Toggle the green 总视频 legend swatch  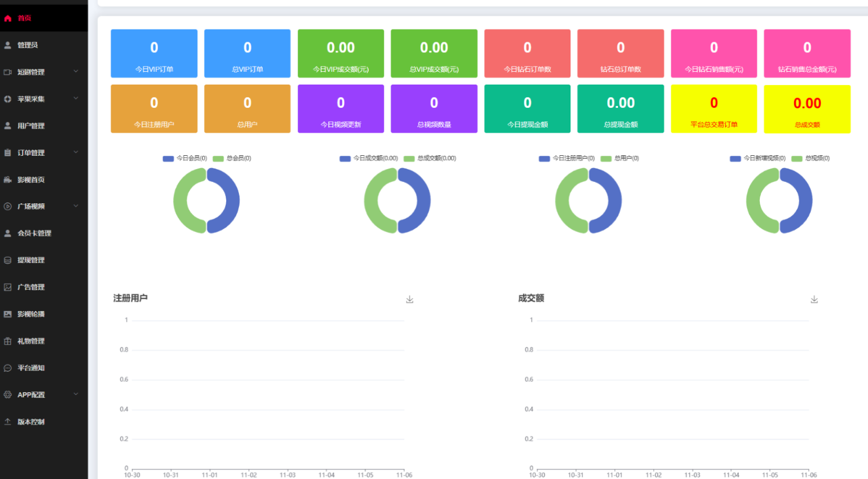797,158
